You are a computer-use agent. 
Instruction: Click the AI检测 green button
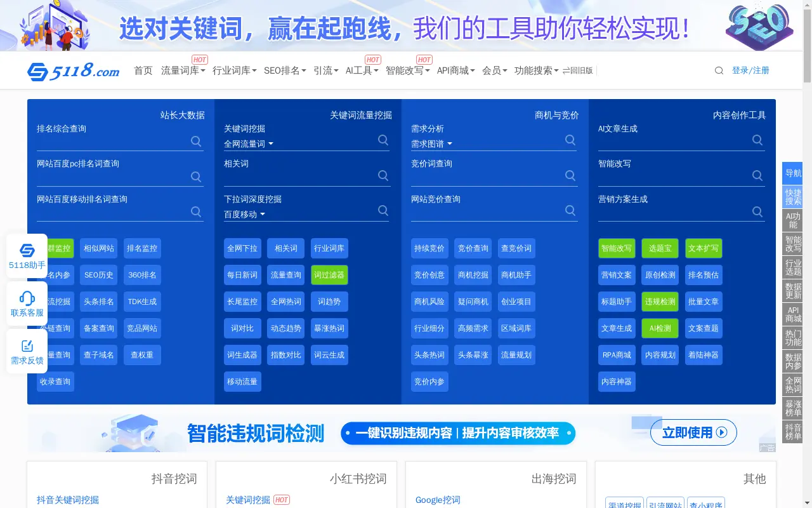point(660,328)
